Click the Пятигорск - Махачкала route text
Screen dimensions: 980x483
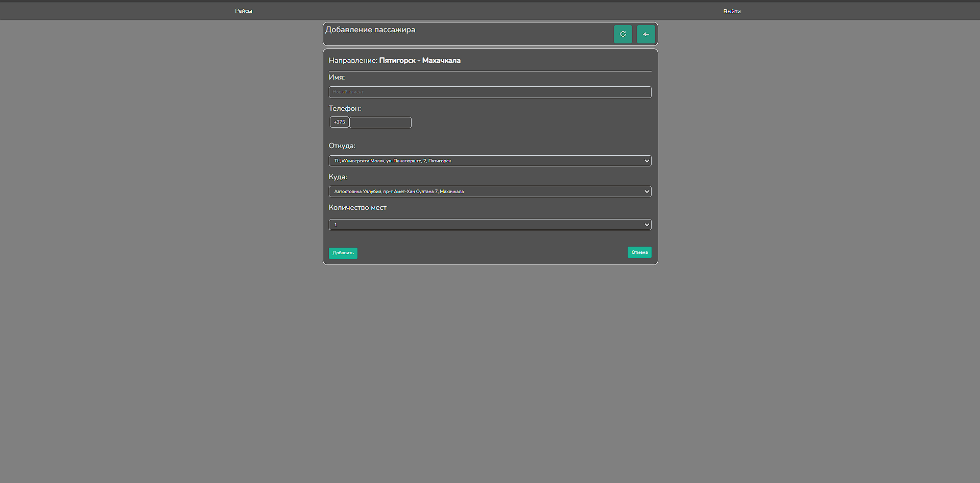click(420, 61)
